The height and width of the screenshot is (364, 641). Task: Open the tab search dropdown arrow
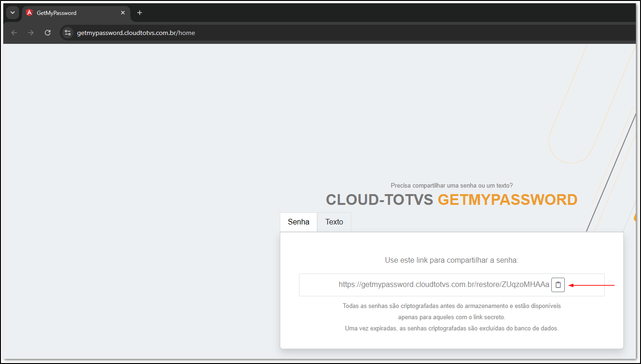tap(13, 13)
